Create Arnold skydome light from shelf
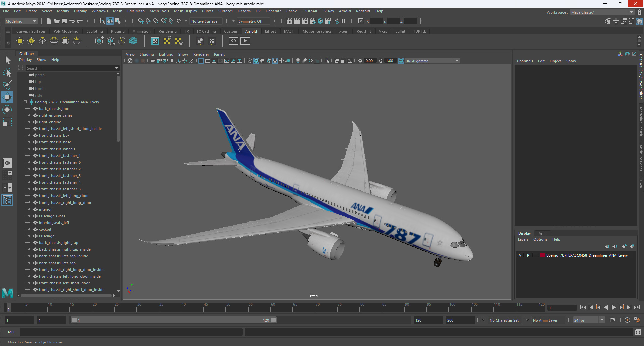Viewport: 644px width, 346px height. point(54,41)
